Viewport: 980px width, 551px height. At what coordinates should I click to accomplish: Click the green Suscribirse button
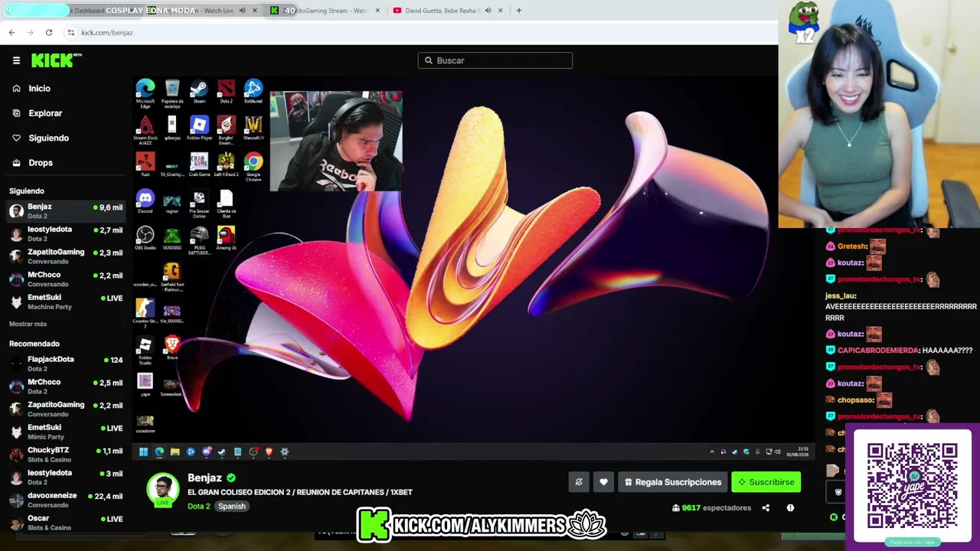(x=766, y=482)
